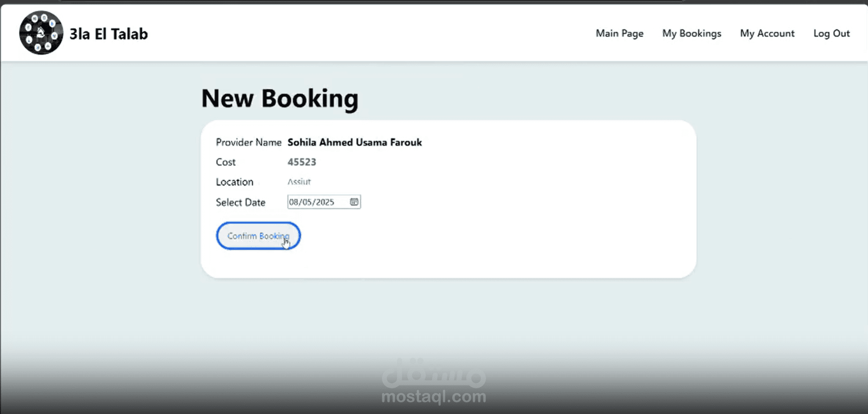Click the 3la El Talab brand name
Viewport: 868px width, 414px height.
pyautogui.click(x=108, y=34)
